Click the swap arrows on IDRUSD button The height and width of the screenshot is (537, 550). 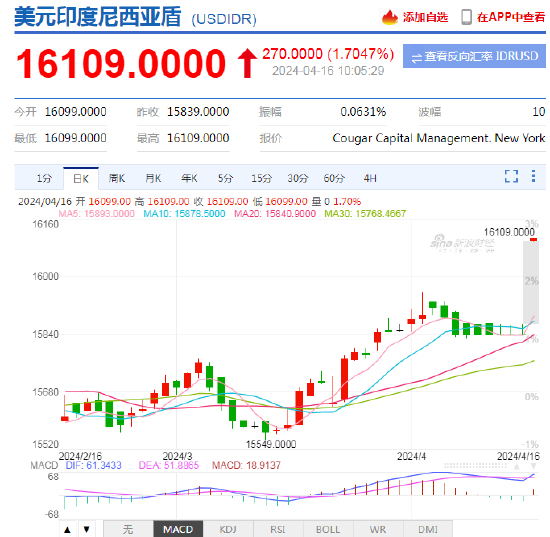tap(416, 58)
